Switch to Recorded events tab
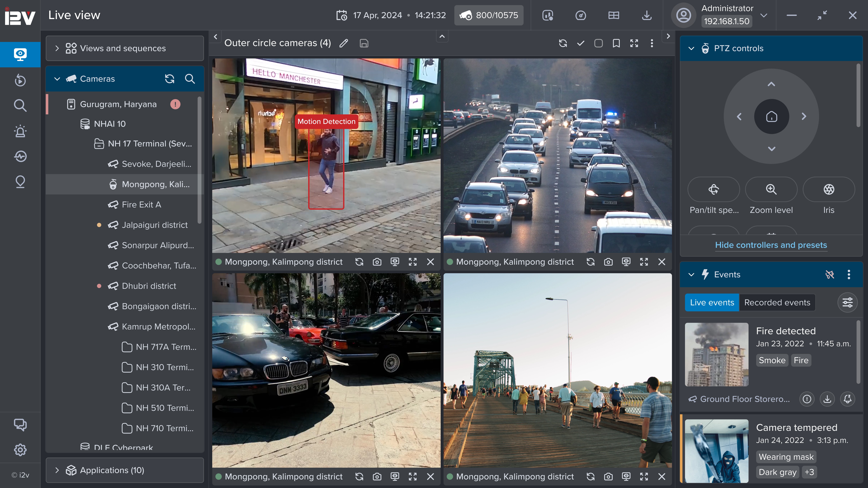868x488 pixels. point(777,302)
